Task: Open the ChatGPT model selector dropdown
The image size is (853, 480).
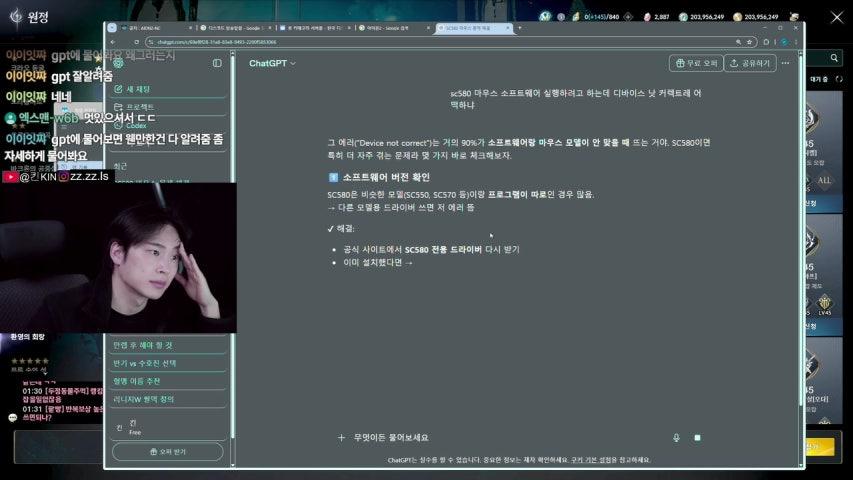Action: point(272,64)
